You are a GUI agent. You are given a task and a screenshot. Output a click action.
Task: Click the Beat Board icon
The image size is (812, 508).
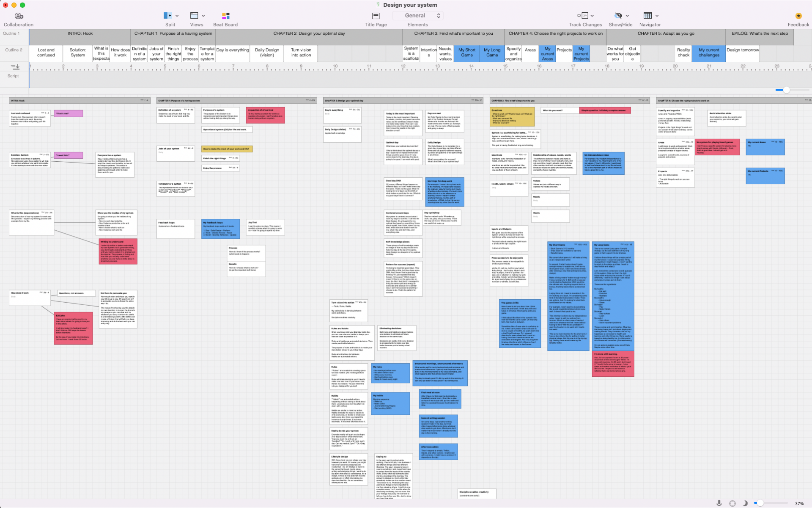click(x=226, y=16)
